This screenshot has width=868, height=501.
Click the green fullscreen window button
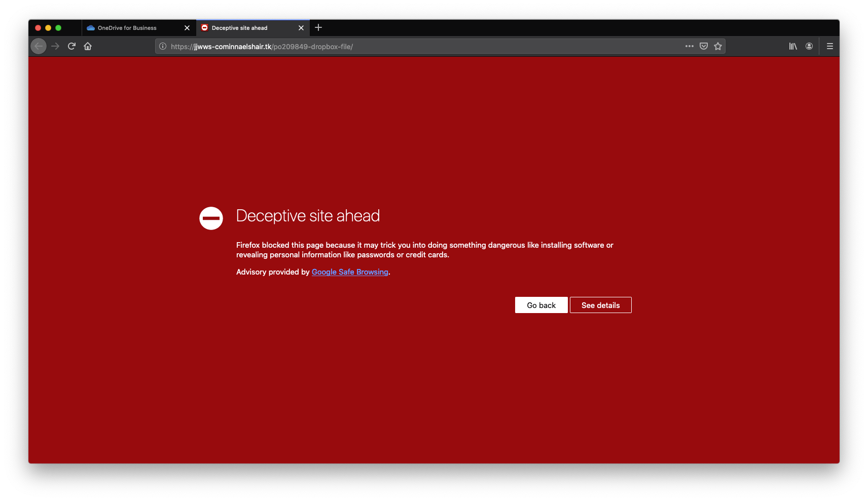click(x=58, y=28)
